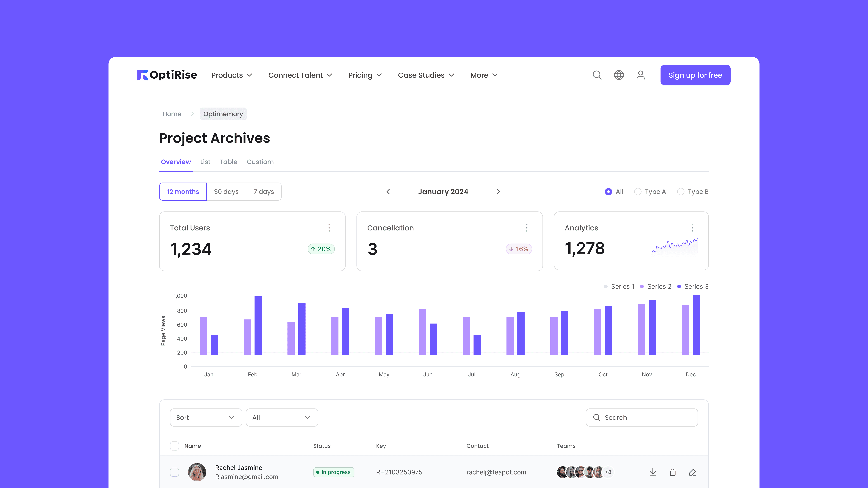Viewport: 868px width, 488px height.
Task: Edit Rachel Jasmine entry with pencil icon
Action: click(x=692, y=472)
